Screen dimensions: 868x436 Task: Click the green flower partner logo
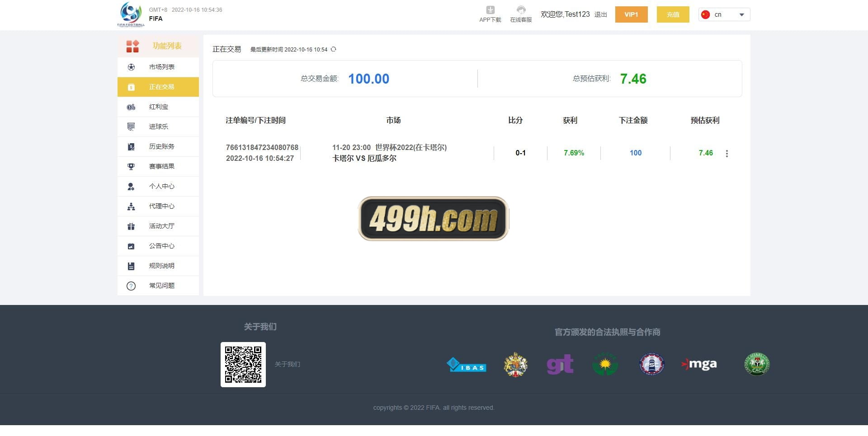click(x=605, y=364)
